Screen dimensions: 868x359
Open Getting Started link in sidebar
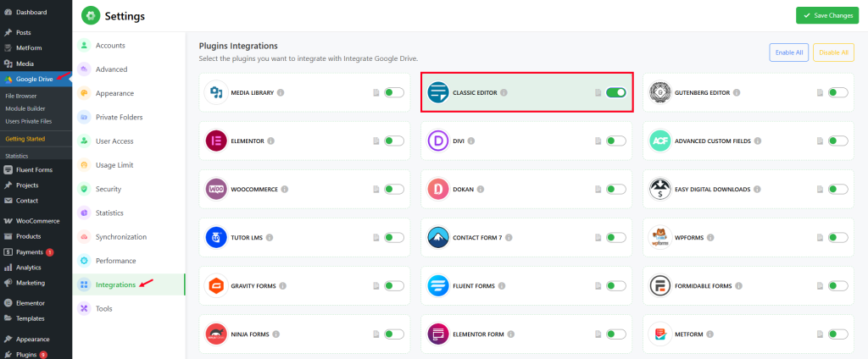pos(25,139)
